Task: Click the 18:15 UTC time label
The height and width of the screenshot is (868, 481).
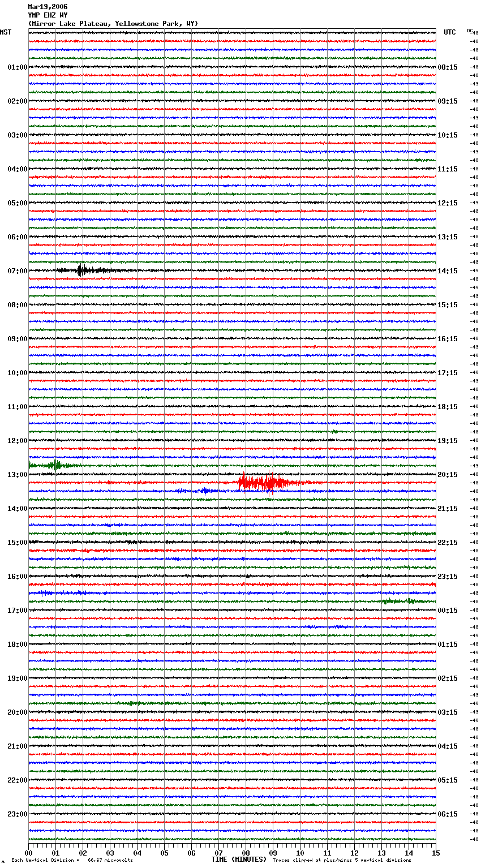Action: (x=448, y=407)
